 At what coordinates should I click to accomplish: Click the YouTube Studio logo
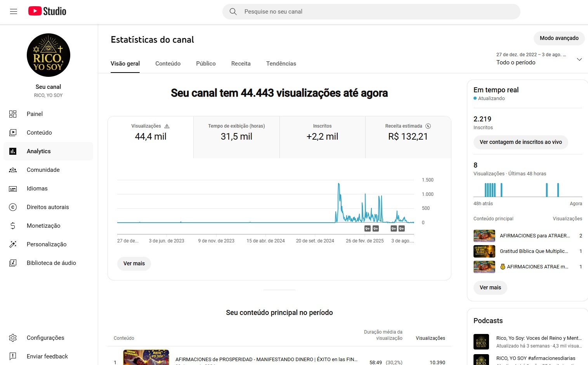tap(47, 11)
